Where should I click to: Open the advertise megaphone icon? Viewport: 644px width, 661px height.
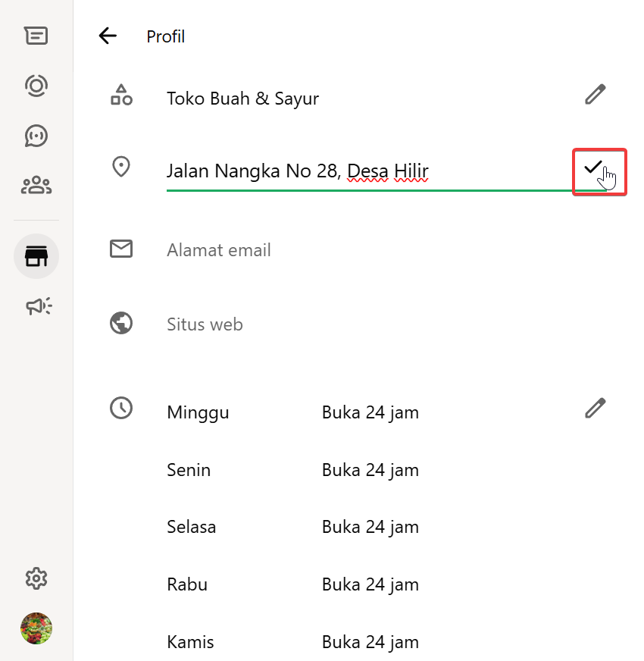38,305
